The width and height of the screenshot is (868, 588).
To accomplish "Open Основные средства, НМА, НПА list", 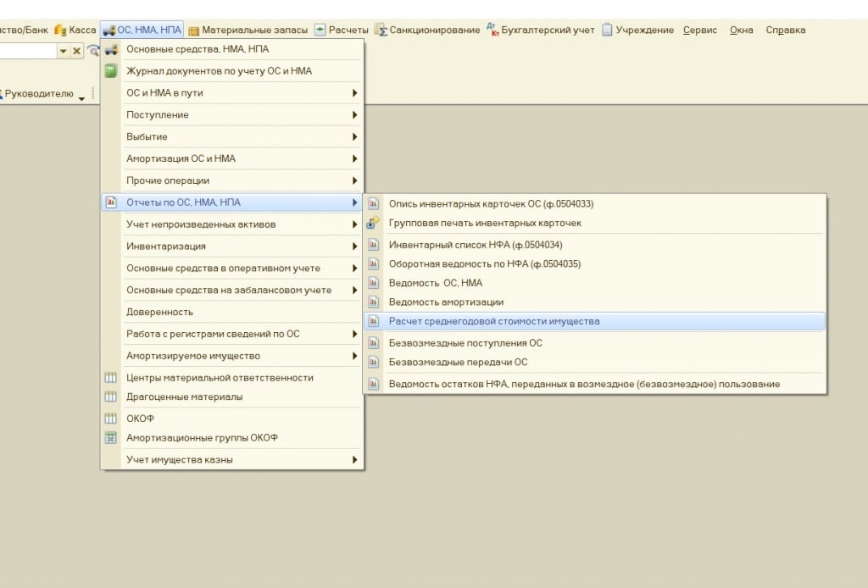I will (197, 49).
